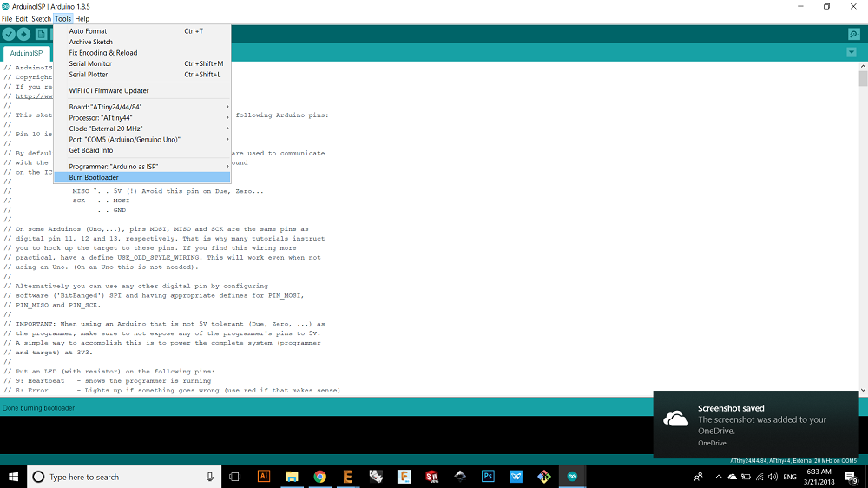Click the editor scrollbar up arrow

pos(863,67)
